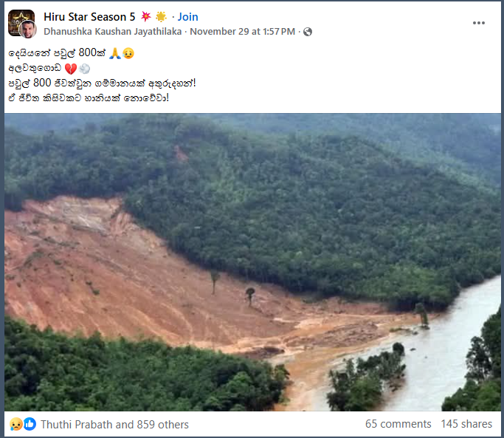Screen dimensions: 504x438
Task: Open the Hiru Star Season 5 group
Action: [89, 16]
